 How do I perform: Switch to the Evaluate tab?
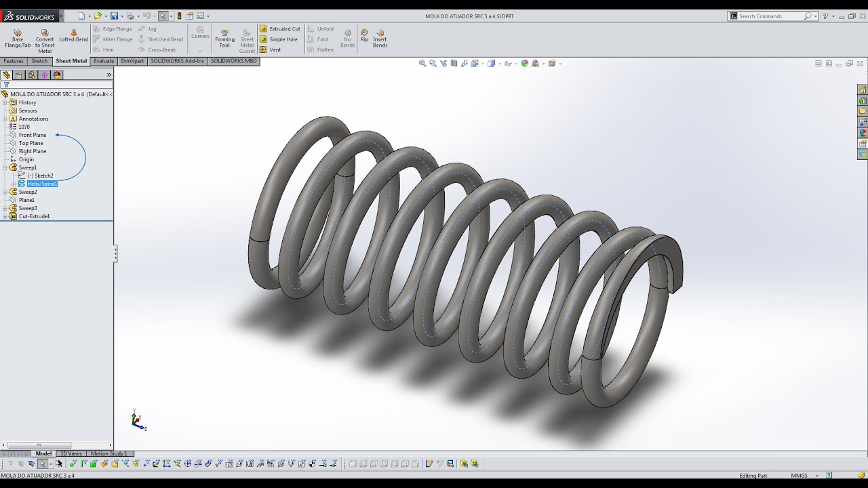[104, 61]
